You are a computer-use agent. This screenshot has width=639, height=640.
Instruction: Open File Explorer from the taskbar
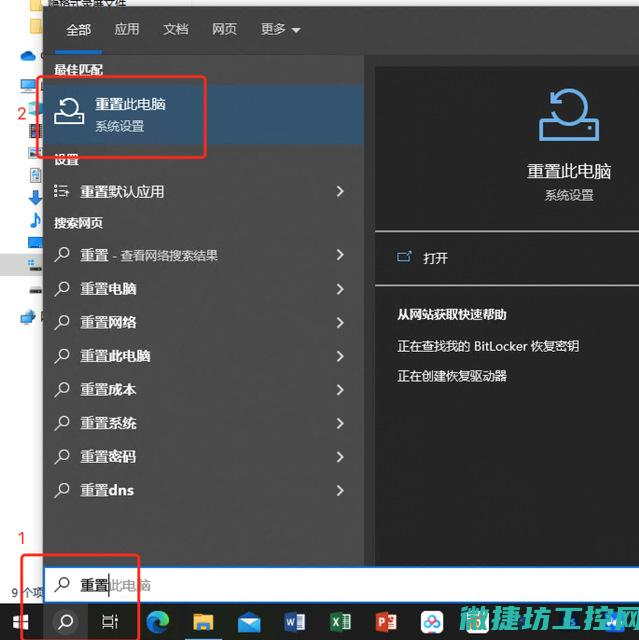pyautogui.click(x=203, y=622)
